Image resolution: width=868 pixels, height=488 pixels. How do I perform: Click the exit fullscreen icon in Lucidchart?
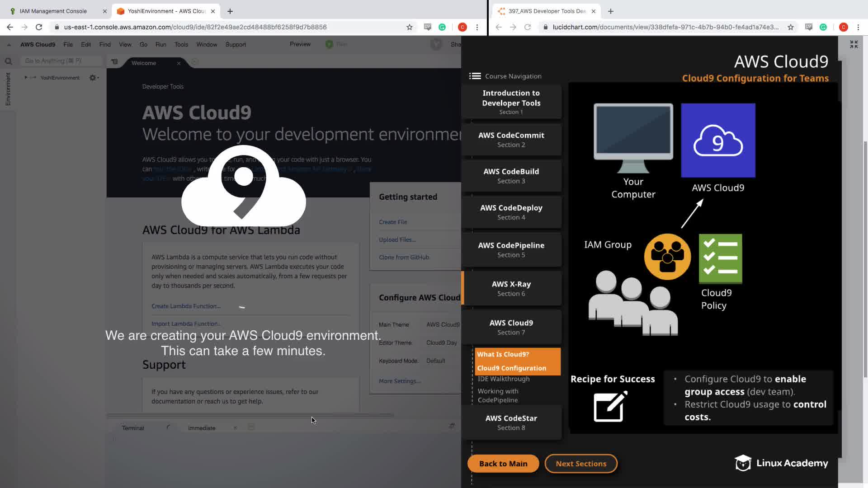coord(854,44)
